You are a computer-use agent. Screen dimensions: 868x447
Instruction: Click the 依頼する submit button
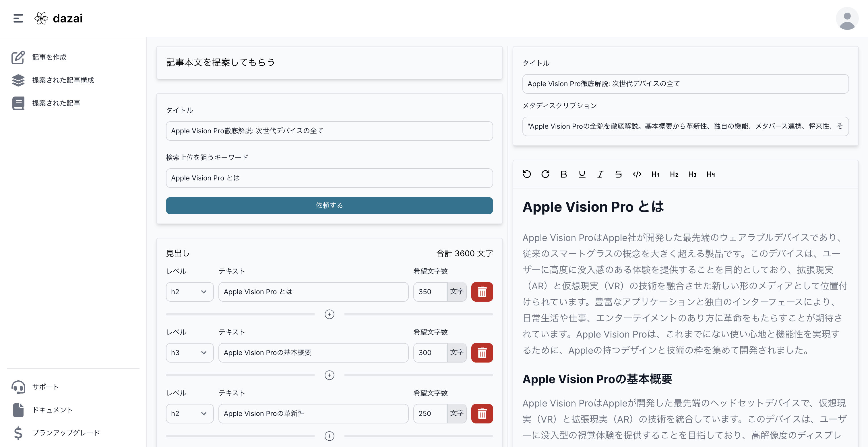(329, 205)
